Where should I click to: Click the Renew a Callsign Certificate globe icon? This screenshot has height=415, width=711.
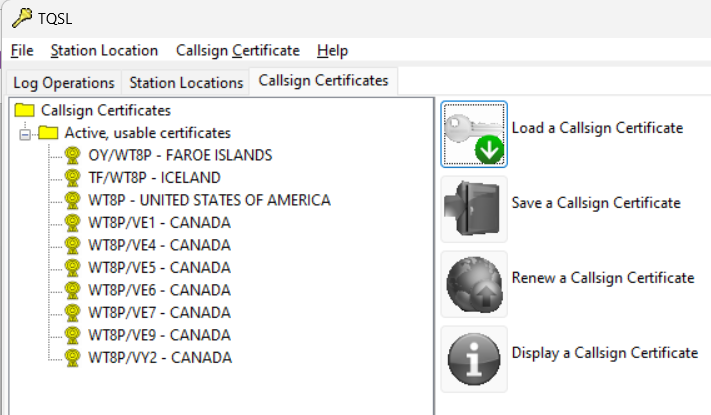[474, 284]
